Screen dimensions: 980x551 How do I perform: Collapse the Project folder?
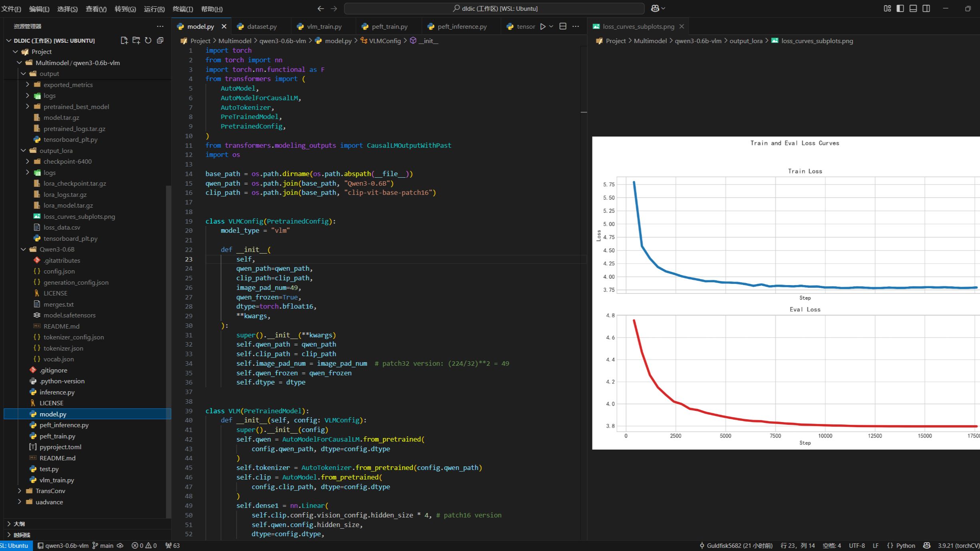click(15, 52)
